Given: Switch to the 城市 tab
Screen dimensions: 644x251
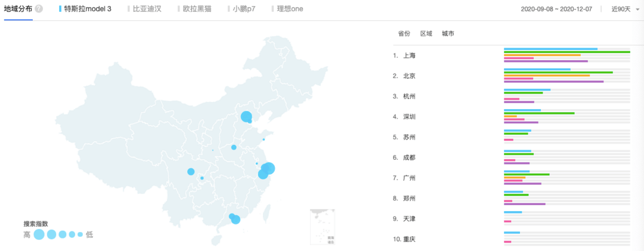Looking at the screenshot, I should click(448, 34).
